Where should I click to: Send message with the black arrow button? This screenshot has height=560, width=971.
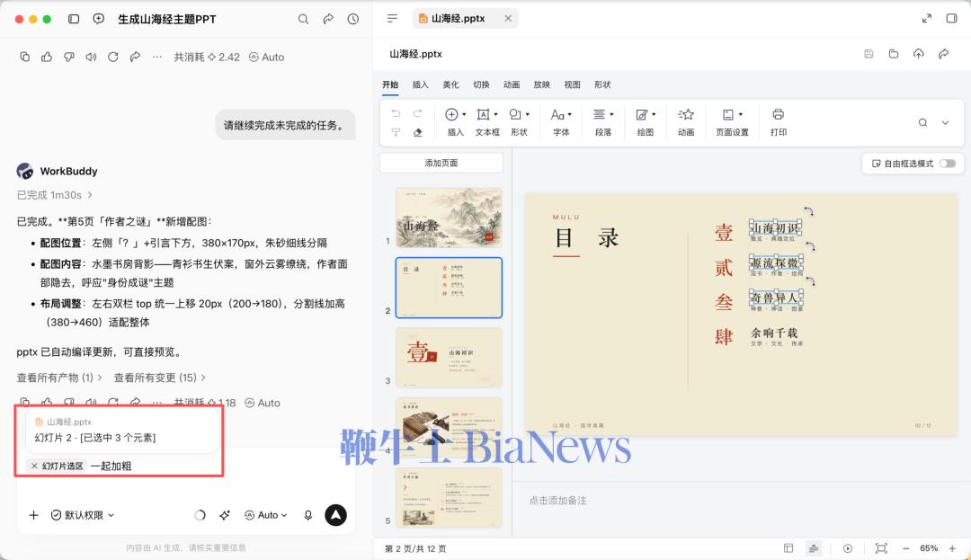[335, 515]
